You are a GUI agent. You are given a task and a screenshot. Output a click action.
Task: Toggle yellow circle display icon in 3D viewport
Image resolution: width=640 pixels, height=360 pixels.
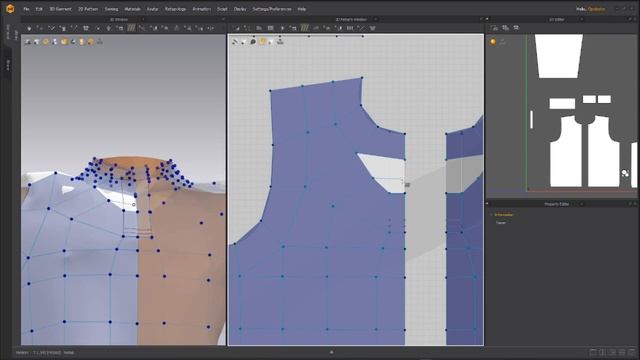point(46,42)
